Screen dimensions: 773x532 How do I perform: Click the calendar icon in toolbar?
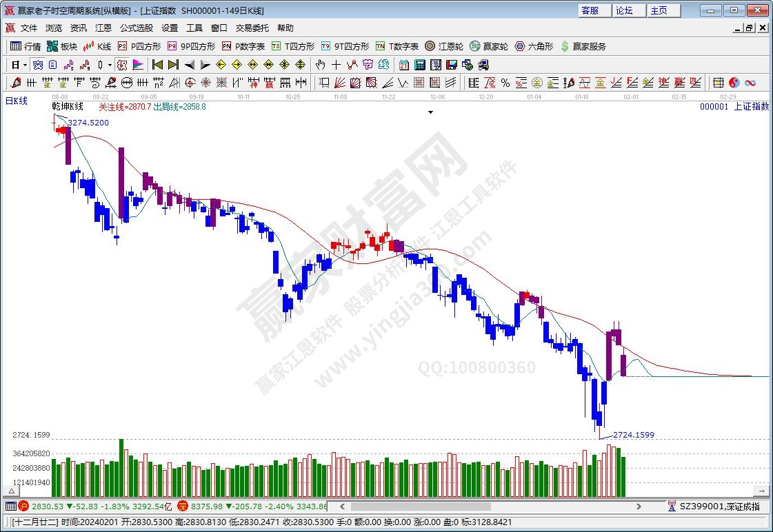pos(404,65)
